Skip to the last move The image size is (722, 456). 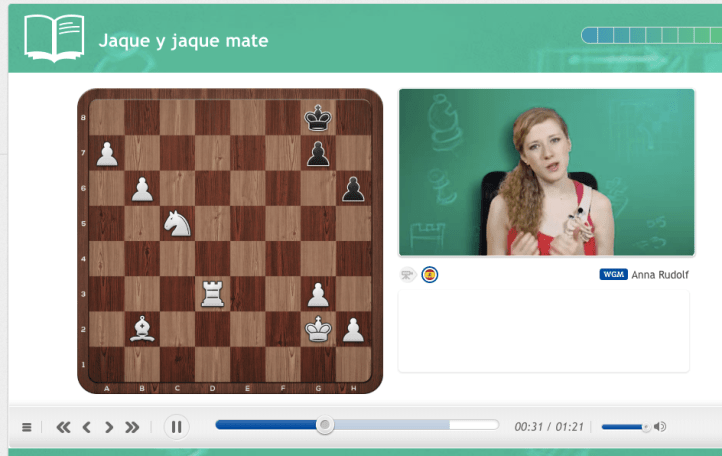132,427
